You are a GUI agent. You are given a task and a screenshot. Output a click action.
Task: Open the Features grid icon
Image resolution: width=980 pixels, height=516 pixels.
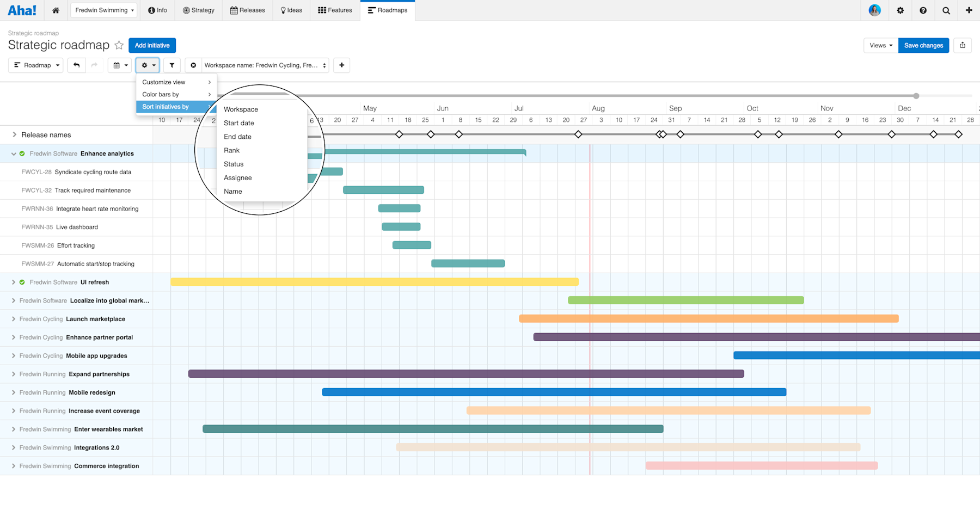[x=321, y=10]
